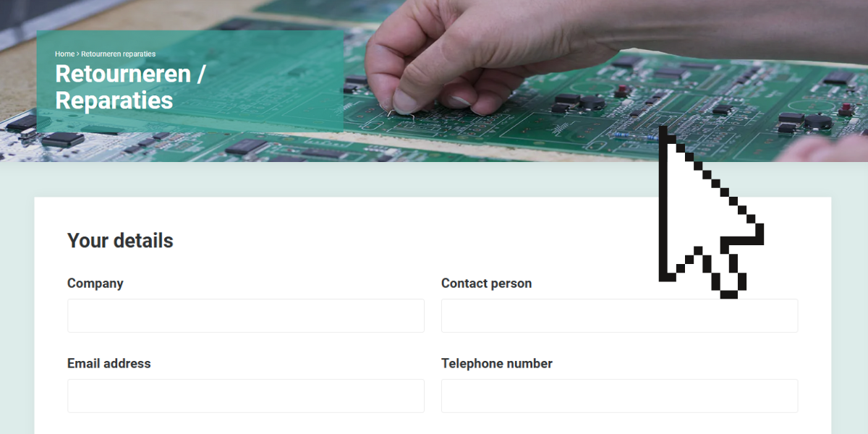Select the Telephone number input field
This screenshot has height=434, width=868.
click(620, 396)
